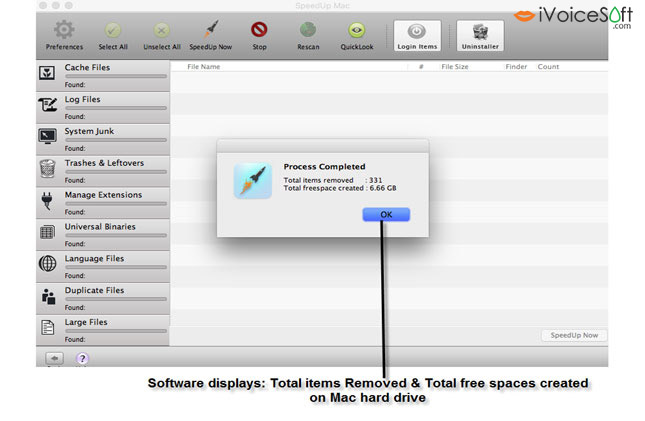Open the help question mark icon
Image resolution: width=645 pixels, height=421 pixels.
point(82,358)
